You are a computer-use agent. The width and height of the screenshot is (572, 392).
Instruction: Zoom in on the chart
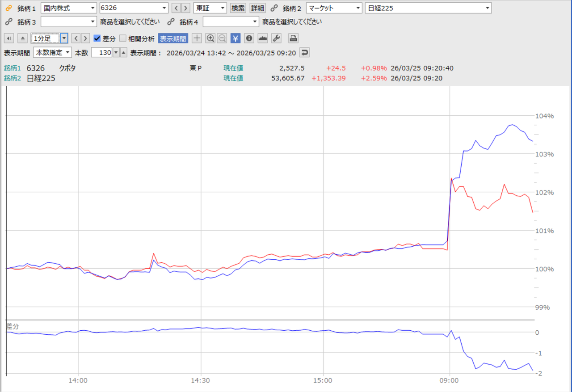point(210,38)
